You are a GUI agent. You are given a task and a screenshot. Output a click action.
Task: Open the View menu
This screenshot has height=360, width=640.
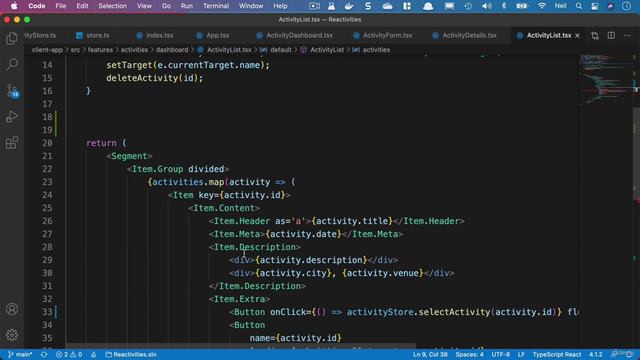click(144, 6)
